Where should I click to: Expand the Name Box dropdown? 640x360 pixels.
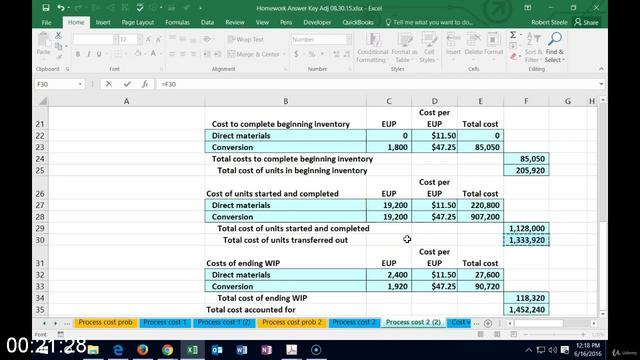point(80,84)
